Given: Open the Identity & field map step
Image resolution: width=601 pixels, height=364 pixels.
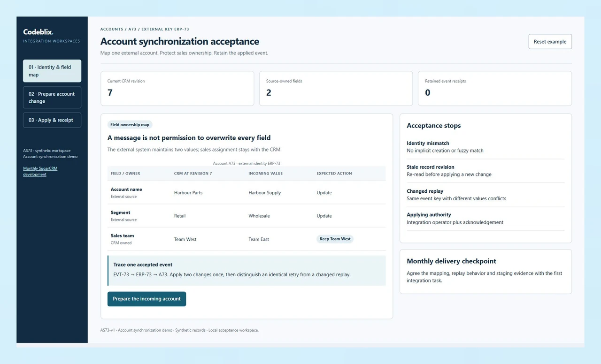Looking at the screenshot, I should tap(52, 71).
